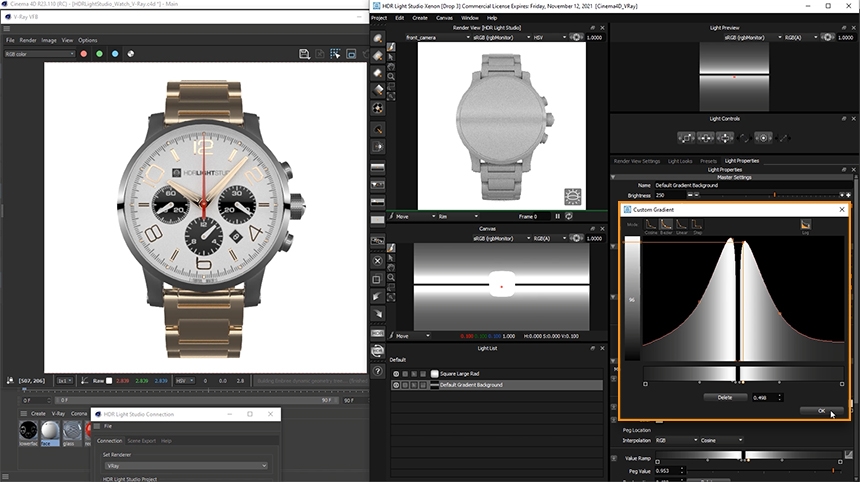Open help question mark icon in left toolbar
The width and height of the screenshot is (860, 482).
tap(377, 371)
